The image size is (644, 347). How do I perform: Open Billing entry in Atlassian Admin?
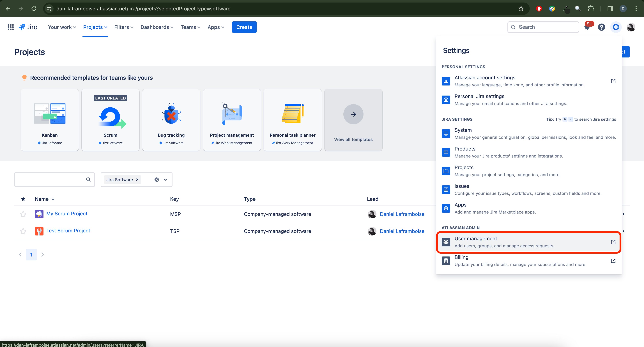tap(529, 261)
